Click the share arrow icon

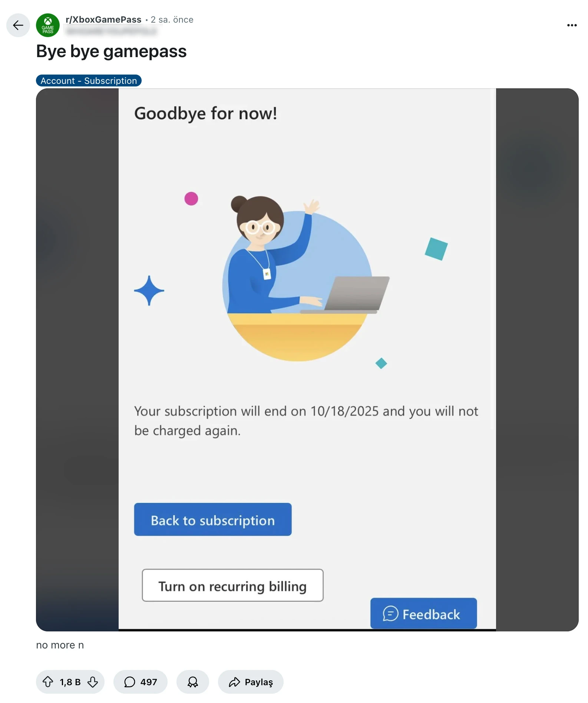[x=234, y=682]
